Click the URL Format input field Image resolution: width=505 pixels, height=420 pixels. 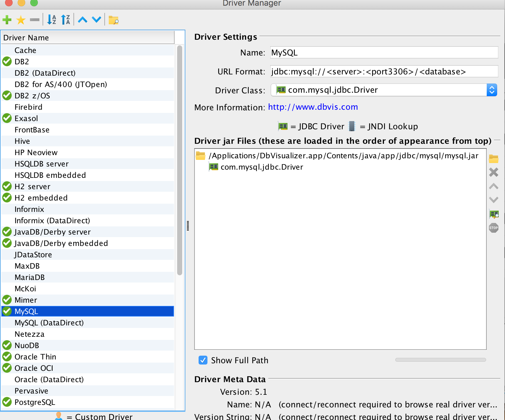[384, 71]
